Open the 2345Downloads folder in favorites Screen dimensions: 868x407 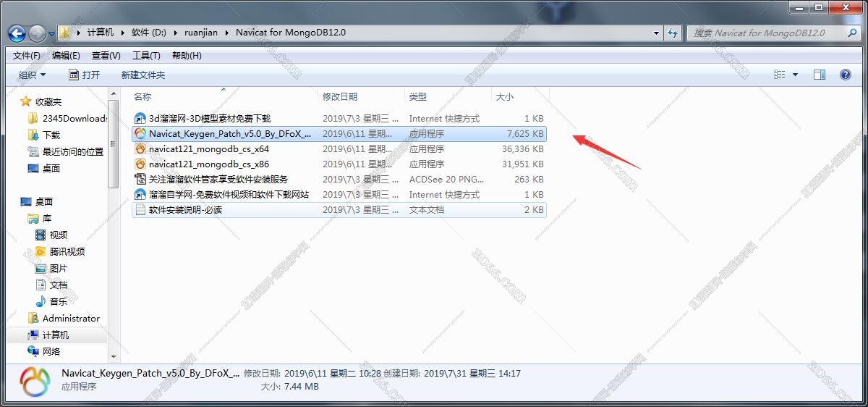[75, 118]
